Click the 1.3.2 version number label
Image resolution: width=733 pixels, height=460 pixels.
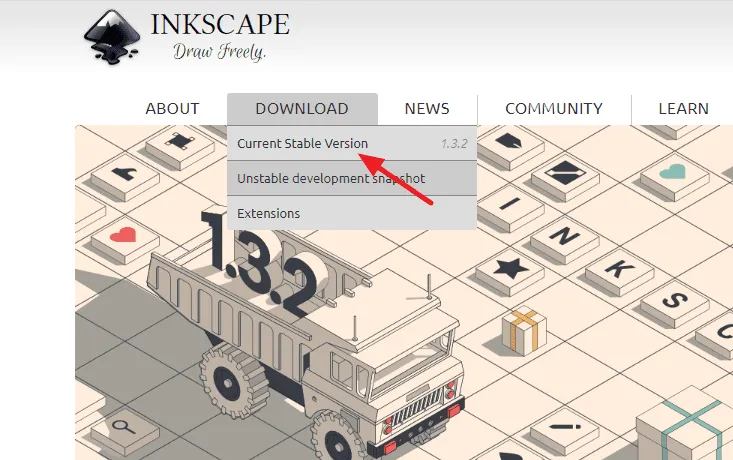pyautogui.click(x=454, y=144)
